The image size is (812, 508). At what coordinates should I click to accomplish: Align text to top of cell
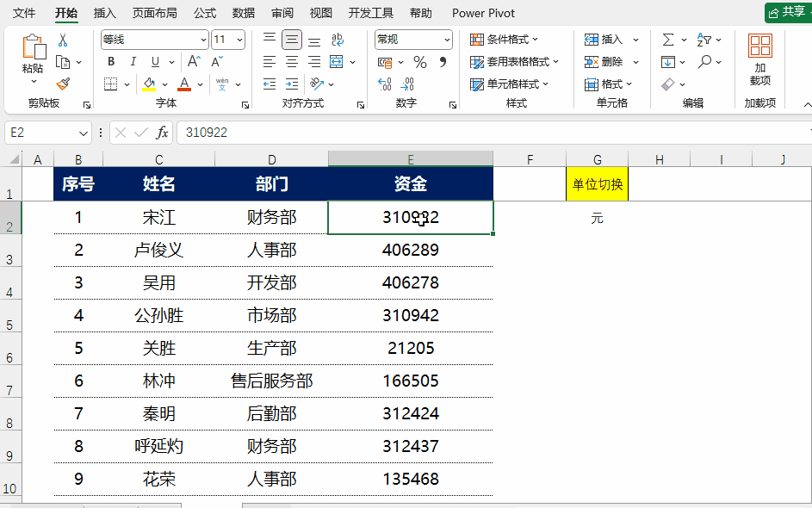pos(270,40)
